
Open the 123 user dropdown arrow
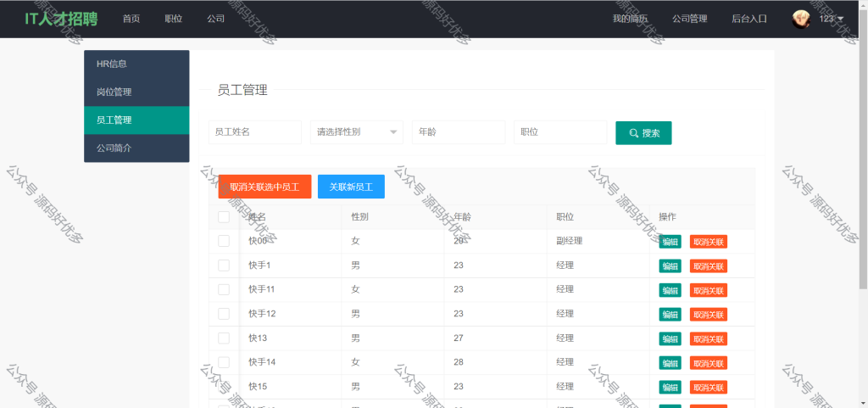tap(841, 19)
